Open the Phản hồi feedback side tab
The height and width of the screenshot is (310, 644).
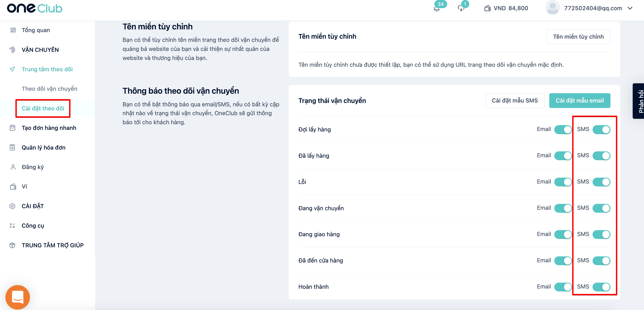[x=639, y=101]
